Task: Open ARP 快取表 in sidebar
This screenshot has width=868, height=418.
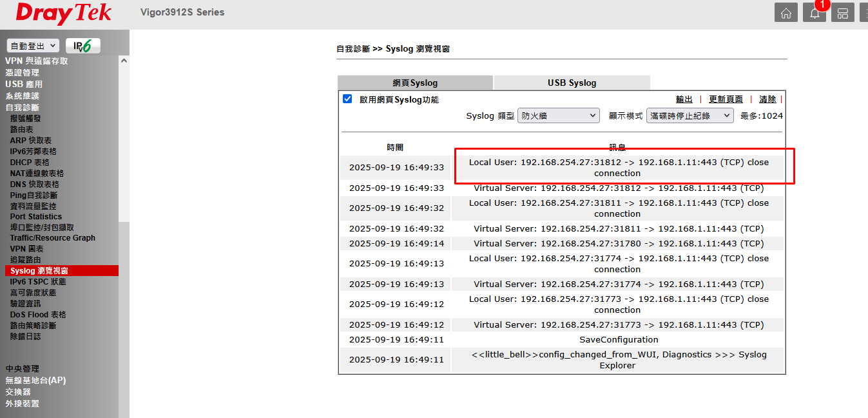Action: coord(30,141)
